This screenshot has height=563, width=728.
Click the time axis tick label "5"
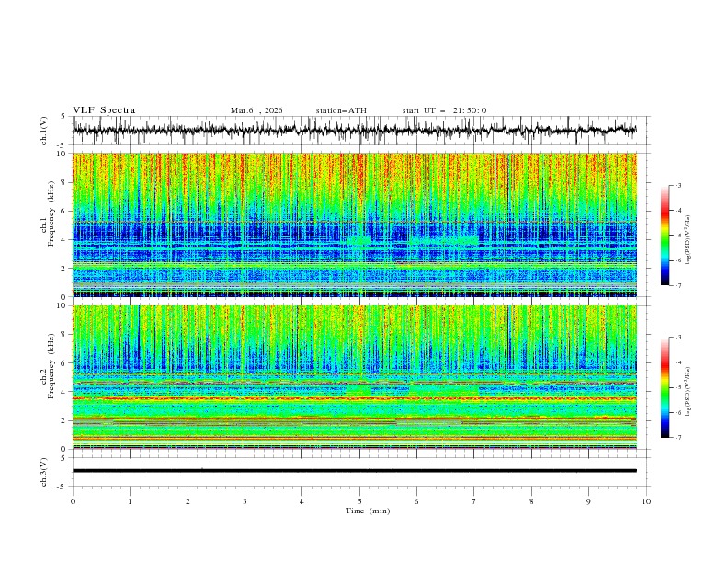359,501
